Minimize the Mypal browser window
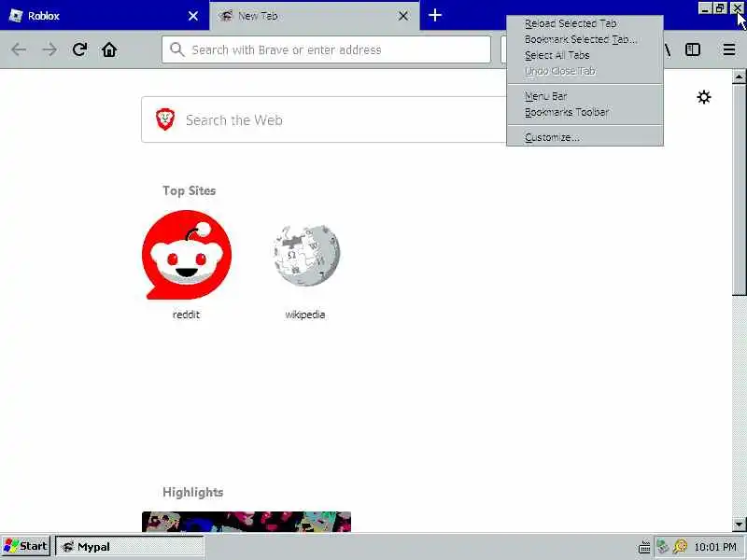 tap(705, 8)
